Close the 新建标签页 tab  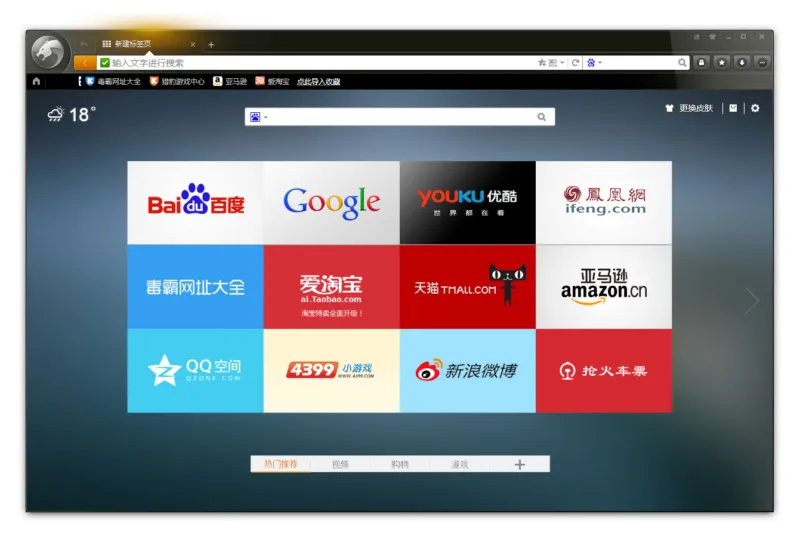(193, 44)
